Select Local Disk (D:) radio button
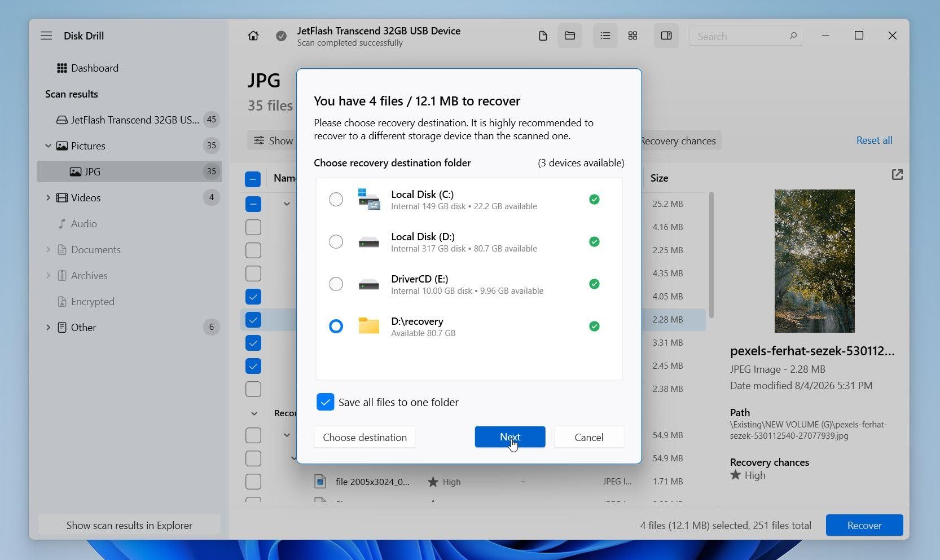Image resolution: width=940 pixels, height=560 pixels. point(336,241)
